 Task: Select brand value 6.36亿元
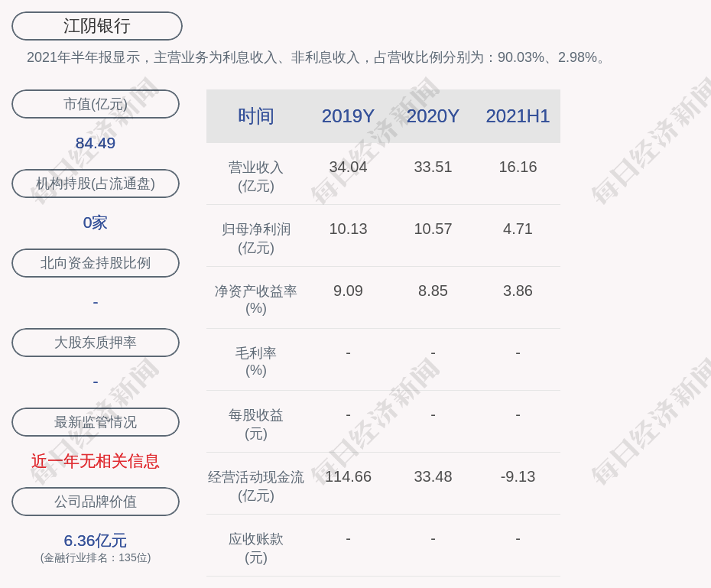click(96, 541)
